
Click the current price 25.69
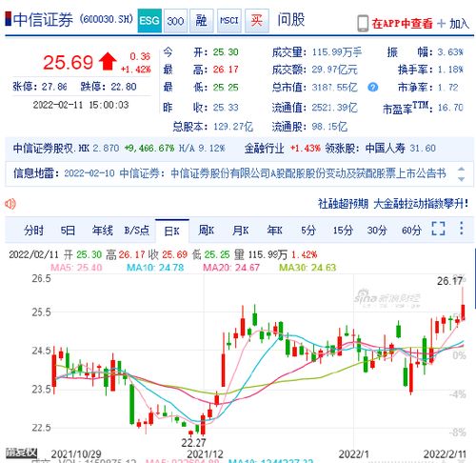click(69, 62)
